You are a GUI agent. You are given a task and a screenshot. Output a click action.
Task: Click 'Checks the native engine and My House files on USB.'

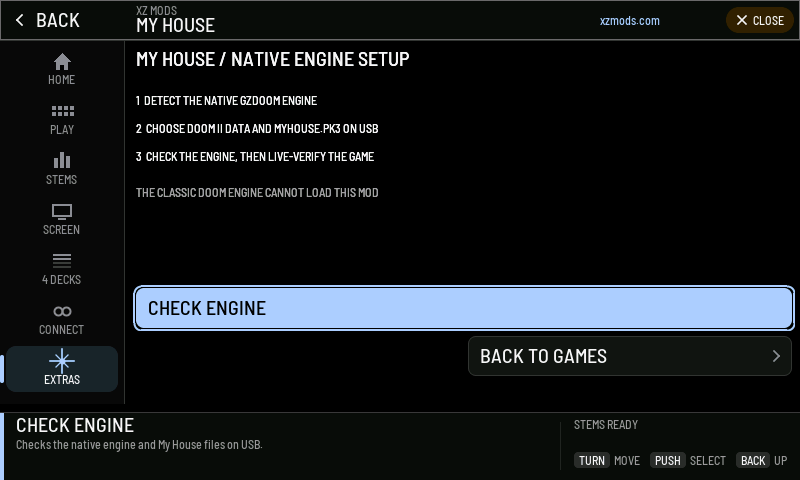pos(139,445)
